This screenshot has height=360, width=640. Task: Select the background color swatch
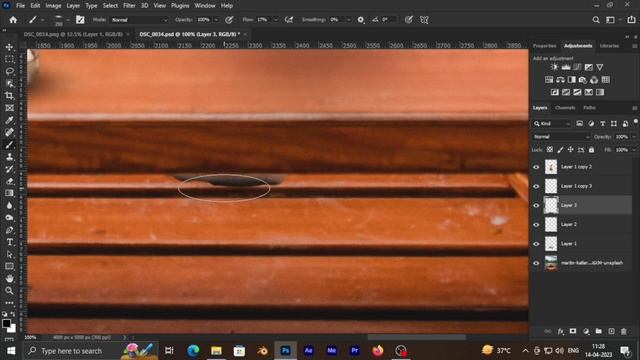click(x=12, y=328)
